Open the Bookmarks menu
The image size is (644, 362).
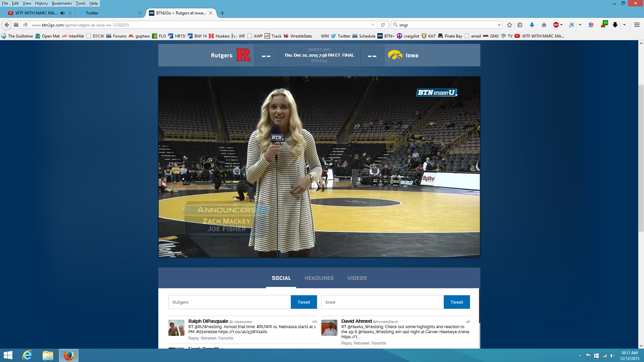[62, 3]
